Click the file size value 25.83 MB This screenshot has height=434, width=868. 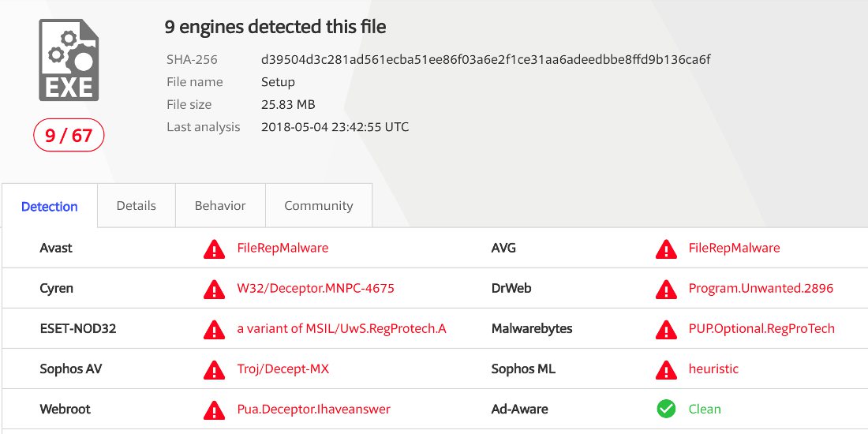coord(288,104)
